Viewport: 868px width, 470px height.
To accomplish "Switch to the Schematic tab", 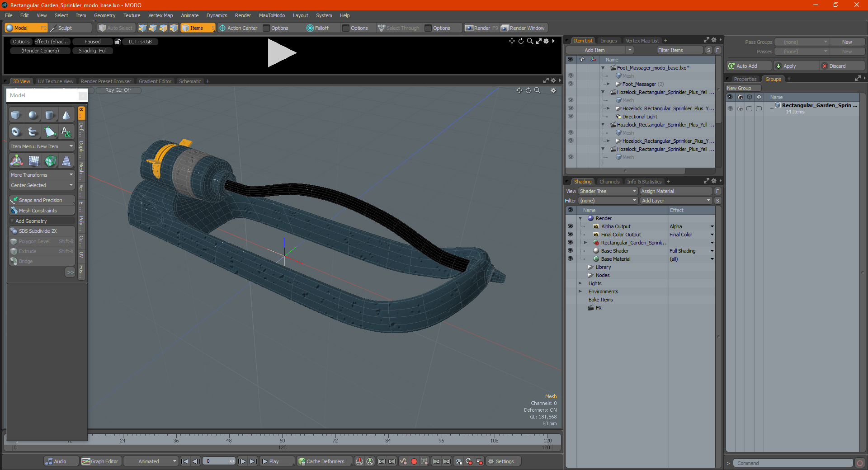I will [x=190, y=81].
